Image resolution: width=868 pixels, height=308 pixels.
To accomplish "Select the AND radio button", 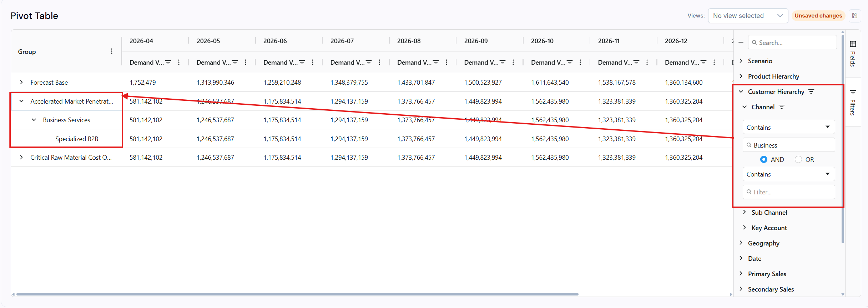I will coord(764,159).
